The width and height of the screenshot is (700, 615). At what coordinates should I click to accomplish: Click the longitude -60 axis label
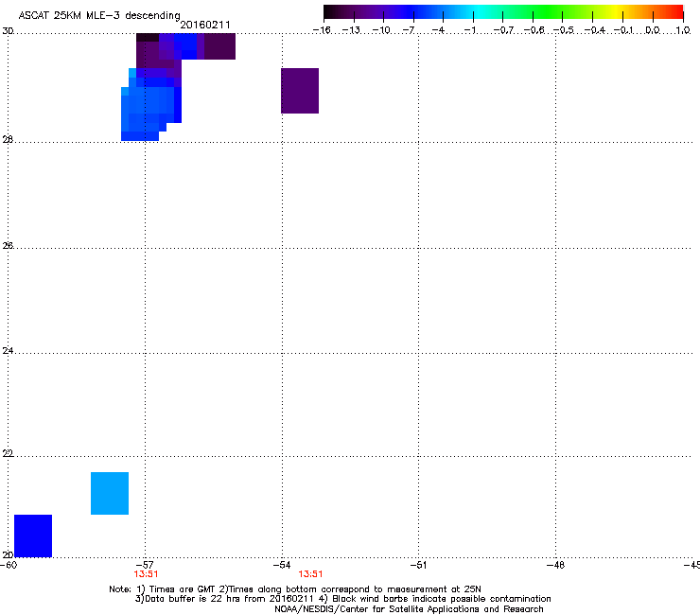9,565
